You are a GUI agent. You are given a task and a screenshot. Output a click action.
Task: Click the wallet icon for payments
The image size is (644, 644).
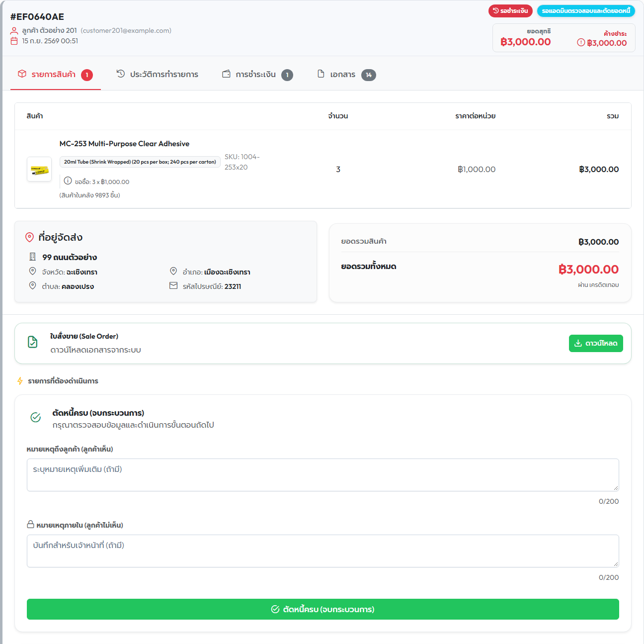226,74
